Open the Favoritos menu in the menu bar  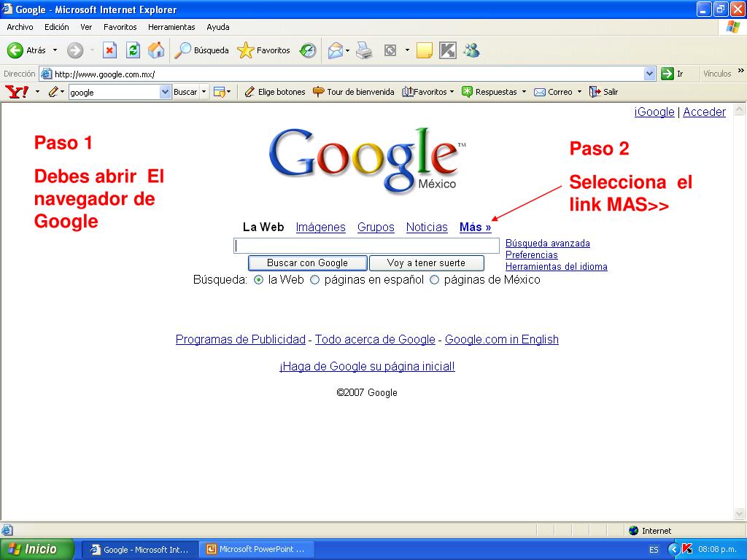click(x=120, y=27)
